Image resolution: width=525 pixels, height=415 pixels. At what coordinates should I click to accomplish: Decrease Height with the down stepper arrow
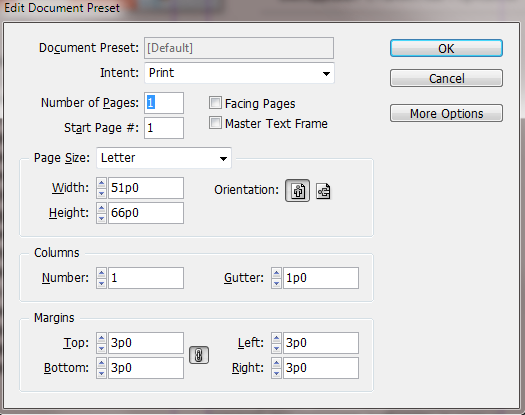pyautogui.click(x=101, y=218)
